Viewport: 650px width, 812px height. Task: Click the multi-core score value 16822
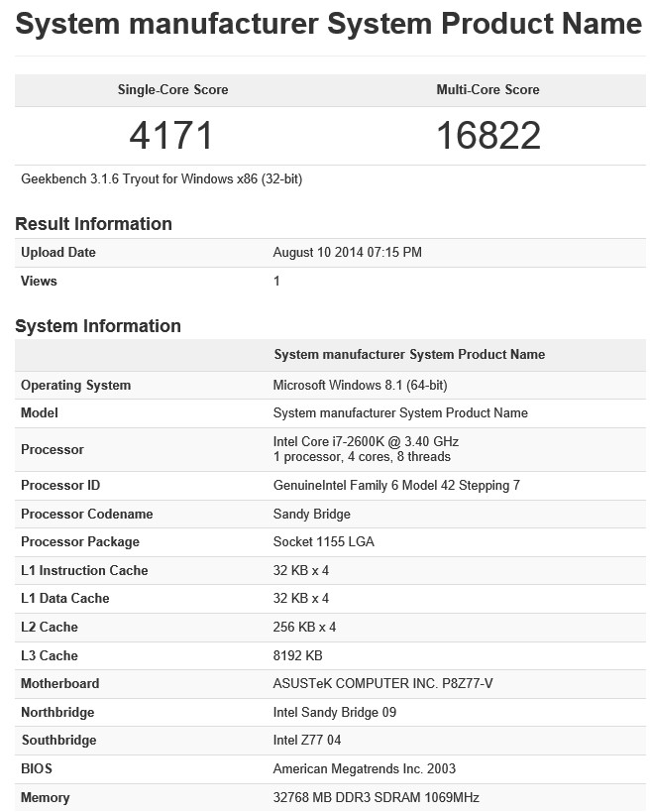pyautogui.click(x=488, y=136)
